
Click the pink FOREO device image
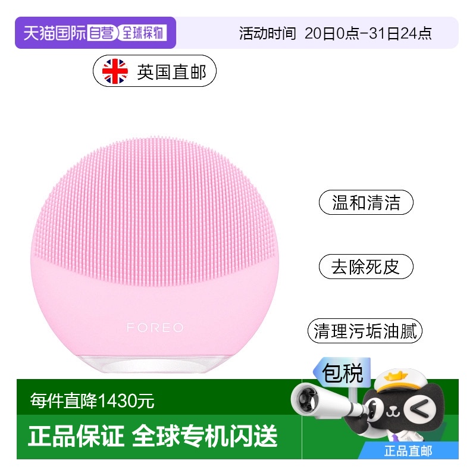click(x=155, y=255)
